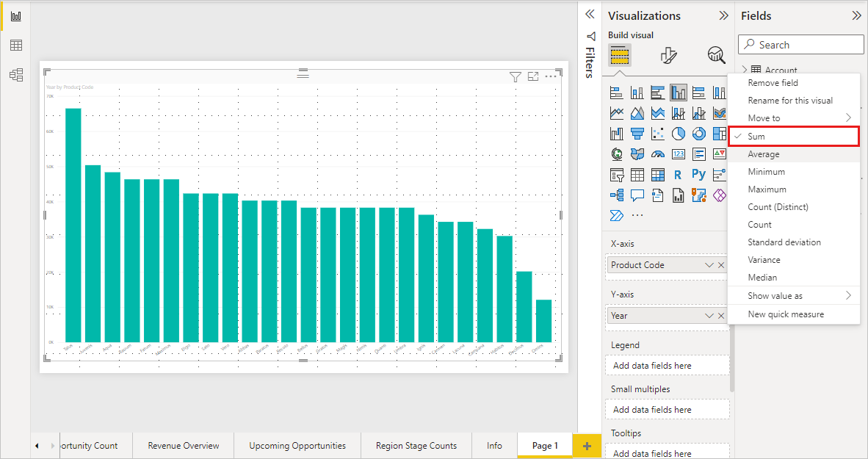Open the chart's More options ellipsis
The image size is (868, 459).
tap(550, 76)
